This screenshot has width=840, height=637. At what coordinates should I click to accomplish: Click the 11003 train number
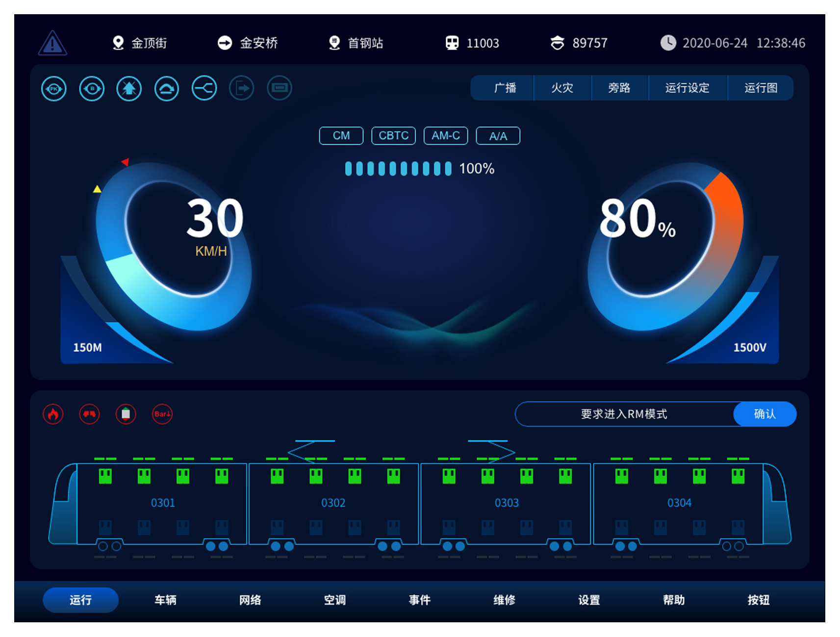point(483,44)
